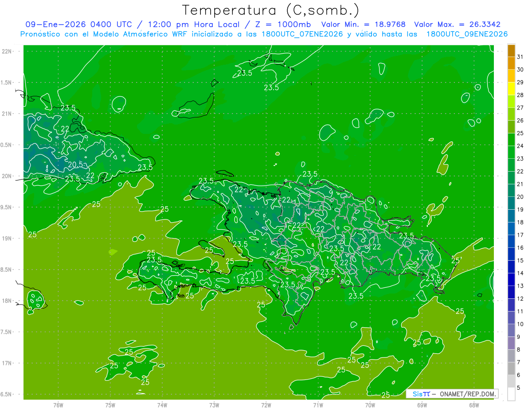Image resolution: width=532 pixels, height=411 pixels.
Task: Click the '1800UTC_09ENE2026' valid-until time text
Action: click(467, 34)
